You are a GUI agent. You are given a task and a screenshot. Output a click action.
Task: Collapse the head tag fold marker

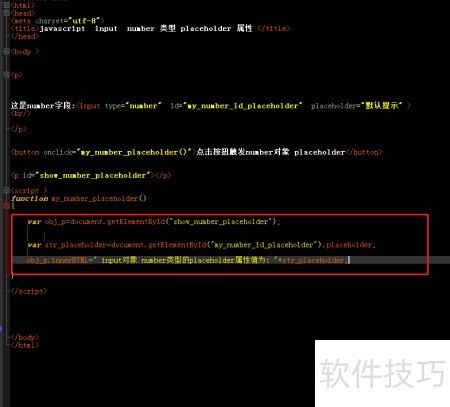(x=6, y=13)
